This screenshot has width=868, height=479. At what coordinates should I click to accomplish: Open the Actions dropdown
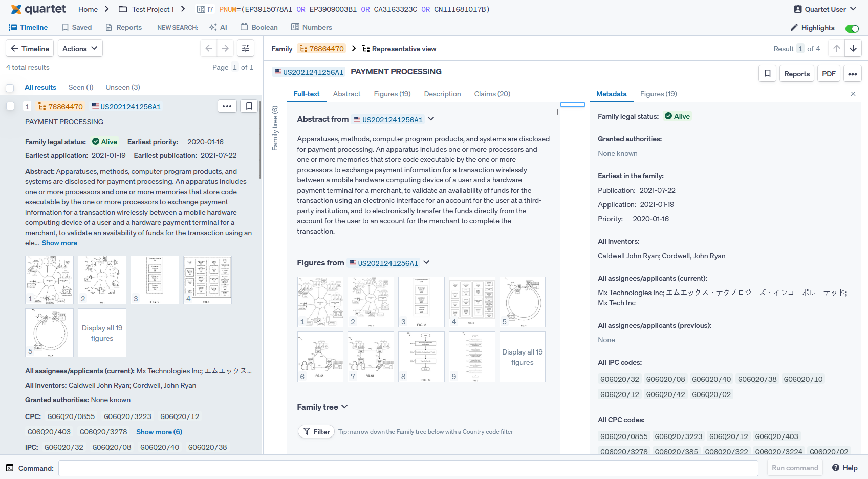tap(80, 48)
